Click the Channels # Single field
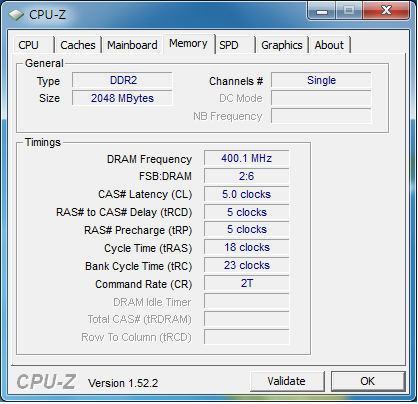This screenshot has width=418, height=404. (321, 80)
